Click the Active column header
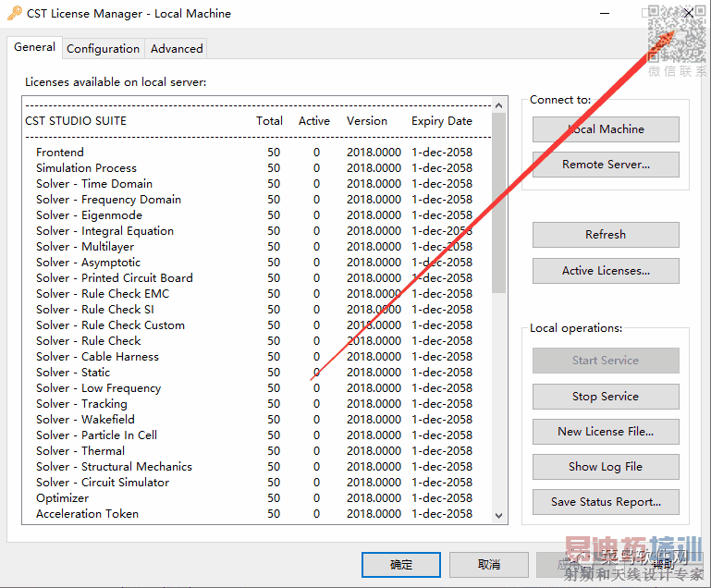The height and width of the screenshot is (588, 711). (x=314, y=121)
